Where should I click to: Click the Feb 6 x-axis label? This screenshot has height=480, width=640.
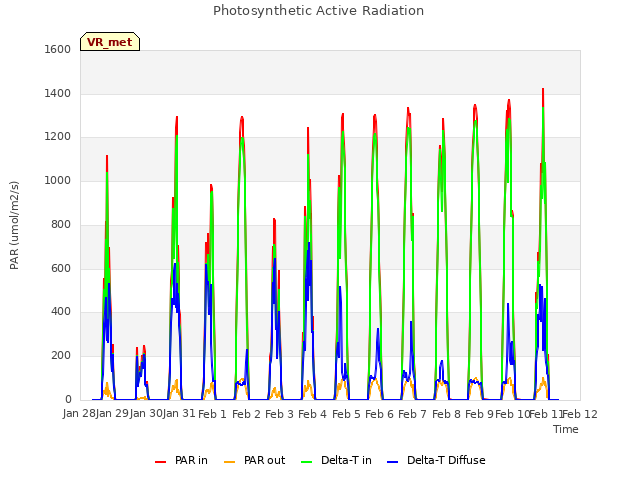[379, 414]
